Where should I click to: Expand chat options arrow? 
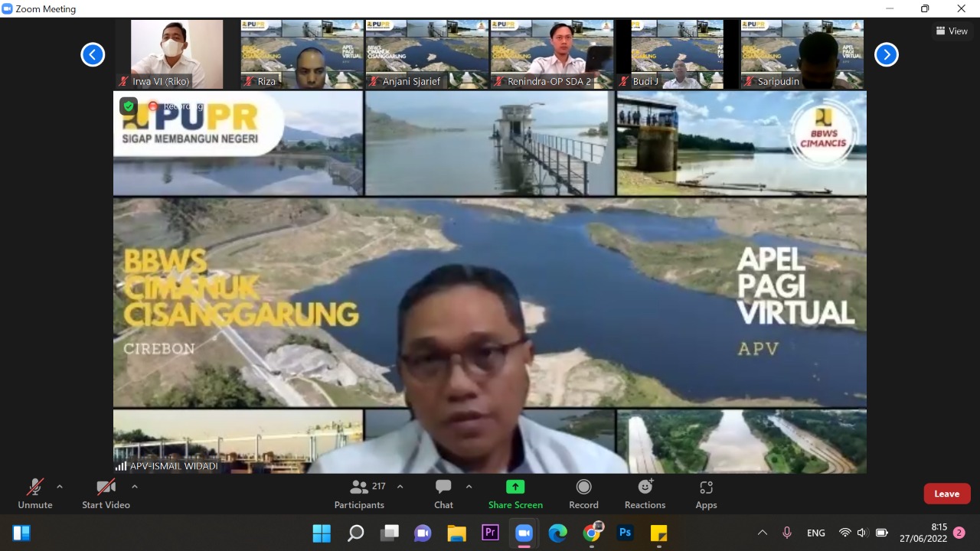pos(469,487)
